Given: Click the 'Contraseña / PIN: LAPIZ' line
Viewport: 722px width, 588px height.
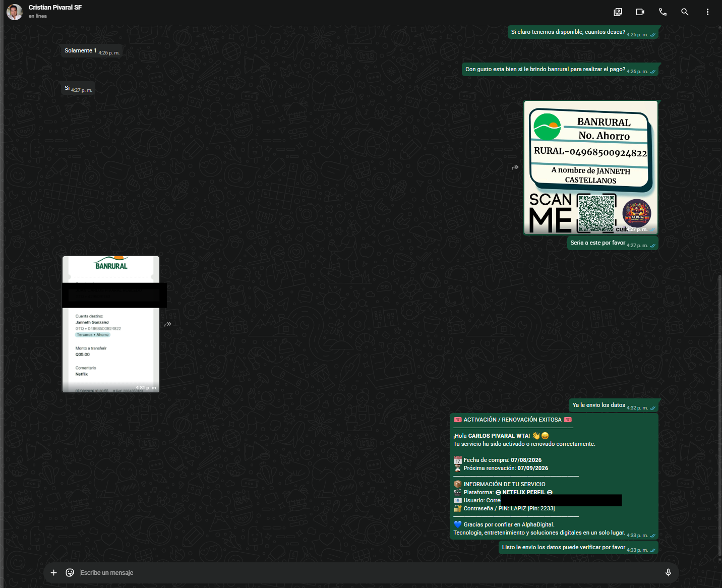Looking at the screenshot, I should point(504,508).
